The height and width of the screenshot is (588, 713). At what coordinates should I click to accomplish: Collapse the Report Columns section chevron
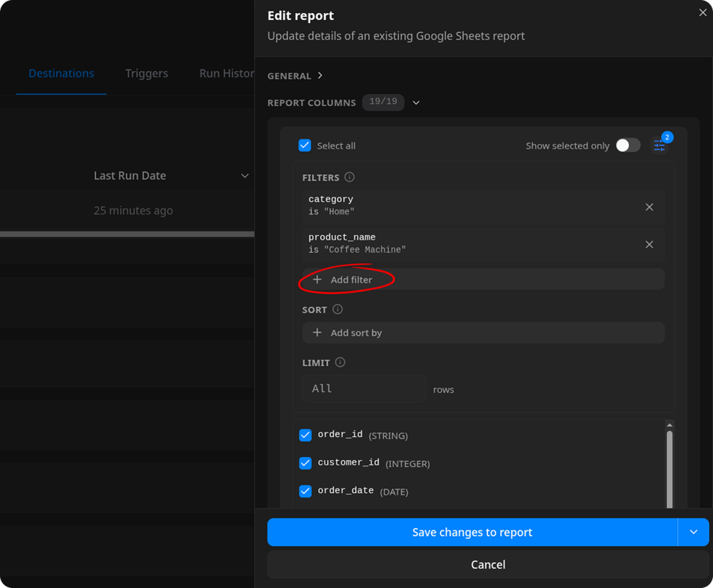click(416, 103)
